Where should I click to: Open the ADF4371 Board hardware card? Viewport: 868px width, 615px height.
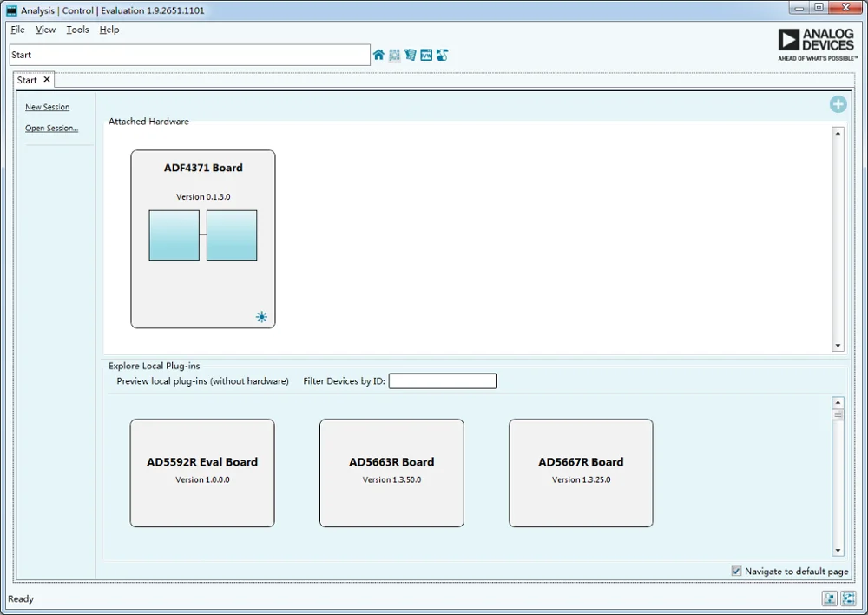pos(203,239)
